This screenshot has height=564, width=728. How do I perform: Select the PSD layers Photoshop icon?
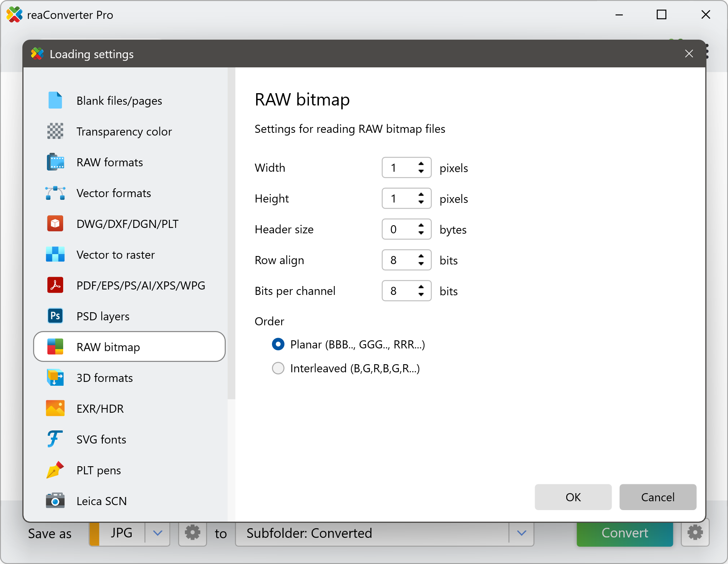(55, 316)
